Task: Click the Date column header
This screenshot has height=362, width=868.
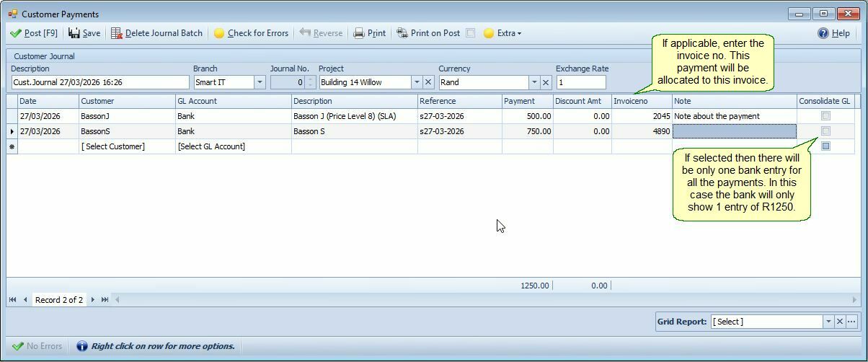Action: pyautogui.click(x=48, y=101)
